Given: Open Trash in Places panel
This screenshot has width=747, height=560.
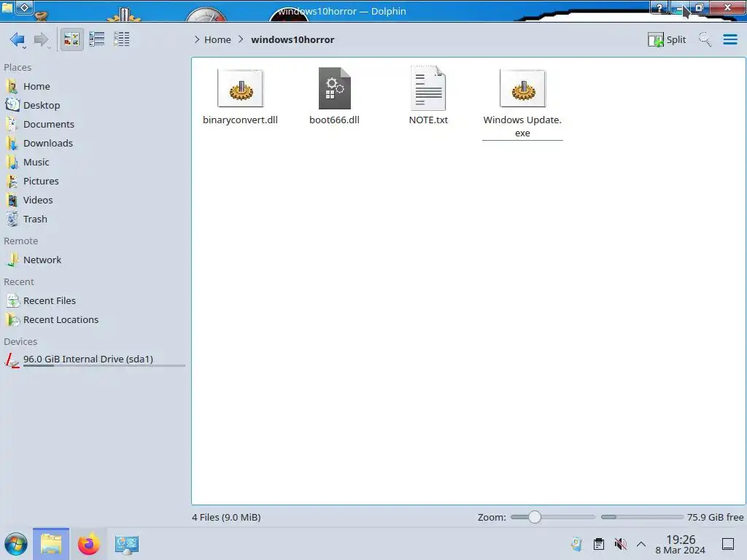Looking at the screenshot, I should [x=94, y=219].
